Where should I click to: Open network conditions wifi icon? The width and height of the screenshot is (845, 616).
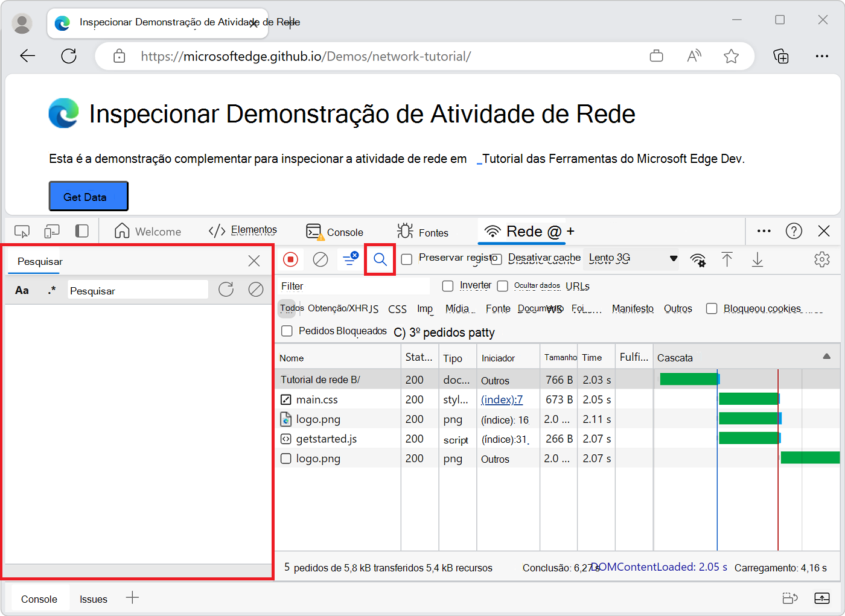click(x=698, y=260)
